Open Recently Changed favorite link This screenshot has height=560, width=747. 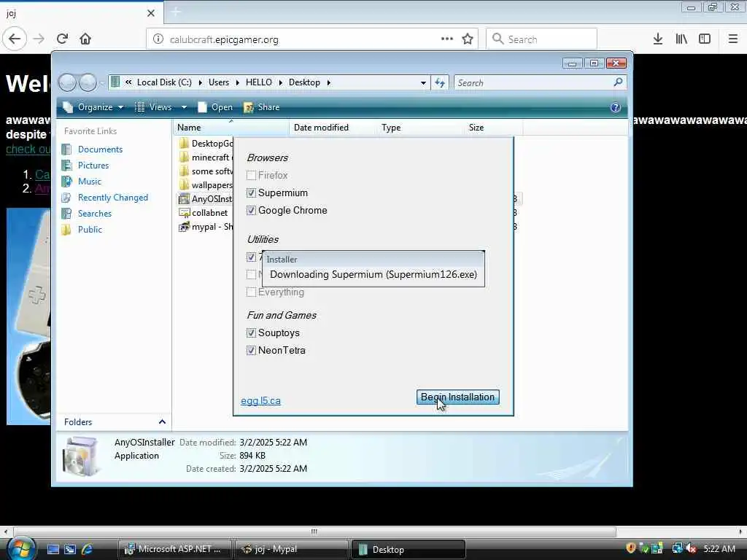click(x=112, y=198)
